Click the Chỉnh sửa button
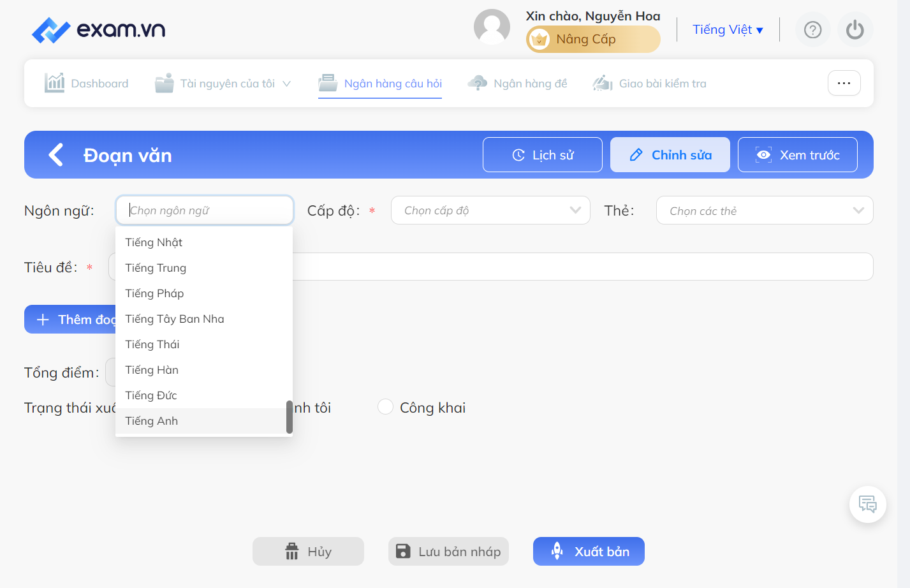The height and width of the screenshot is (588, 910). [x=670, y=155]
